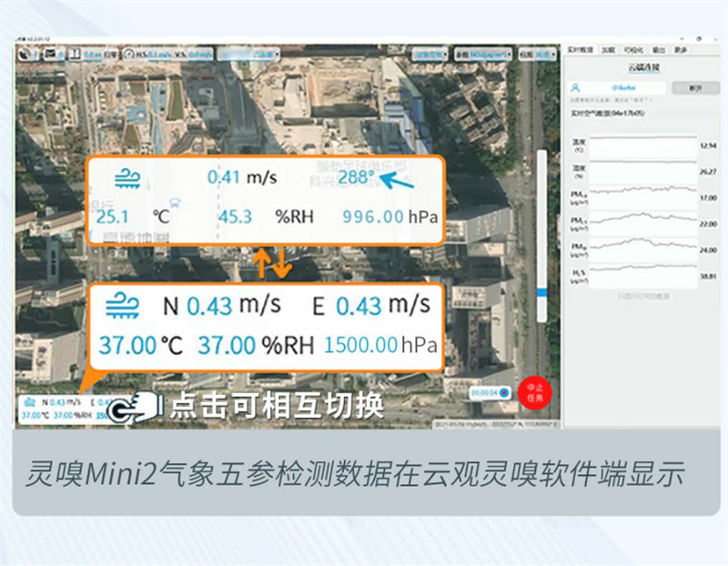Screen dimensions: 728x566
Task: Switch to the 输出 tab
Action: pyautogui.click(x=659, y=50)
